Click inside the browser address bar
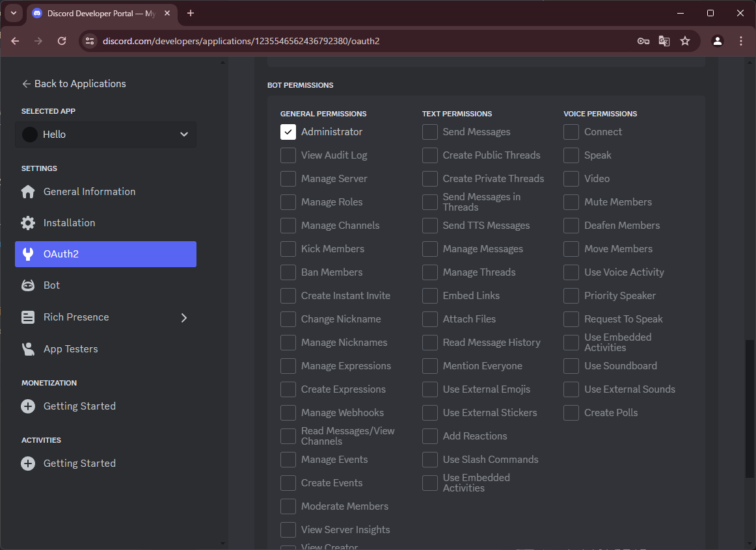 coord(325,40)
